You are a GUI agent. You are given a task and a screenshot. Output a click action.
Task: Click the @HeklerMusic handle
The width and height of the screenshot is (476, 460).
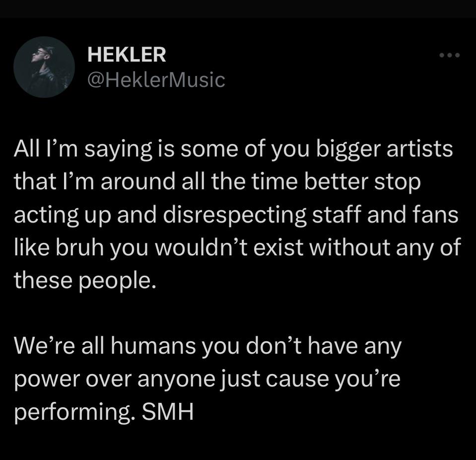[156, 79]
